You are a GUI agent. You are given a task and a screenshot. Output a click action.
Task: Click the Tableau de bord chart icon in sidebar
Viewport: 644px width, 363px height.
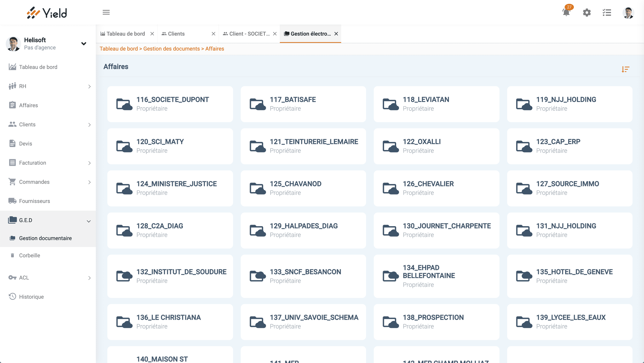[12, 67]
